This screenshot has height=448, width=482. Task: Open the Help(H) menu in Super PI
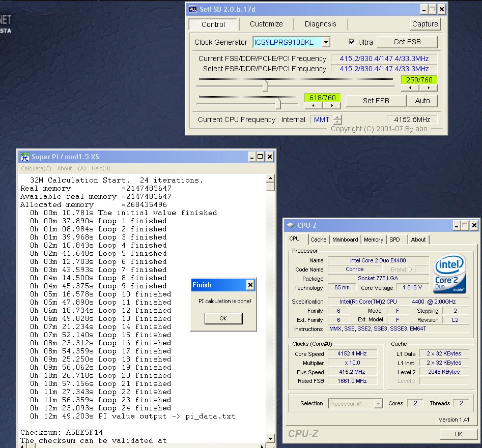(x=101, y=168)
